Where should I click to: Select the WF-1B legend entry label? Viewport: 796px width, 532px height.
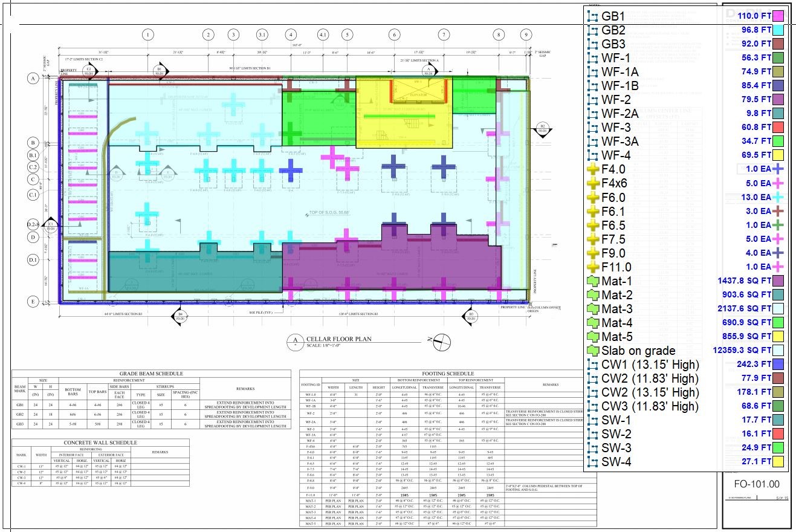[x=619, y=86]
